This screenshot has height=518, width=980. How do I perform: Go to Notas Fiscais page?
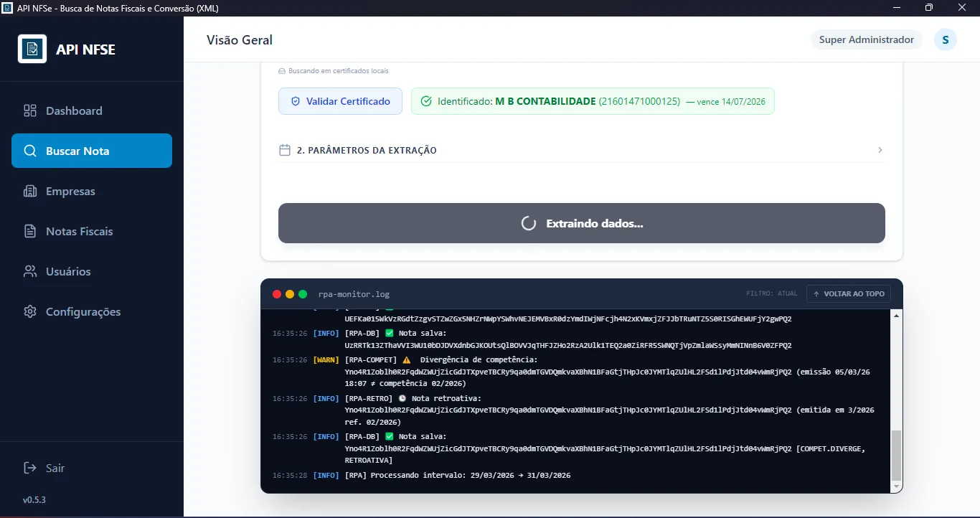tap(92, 231)
